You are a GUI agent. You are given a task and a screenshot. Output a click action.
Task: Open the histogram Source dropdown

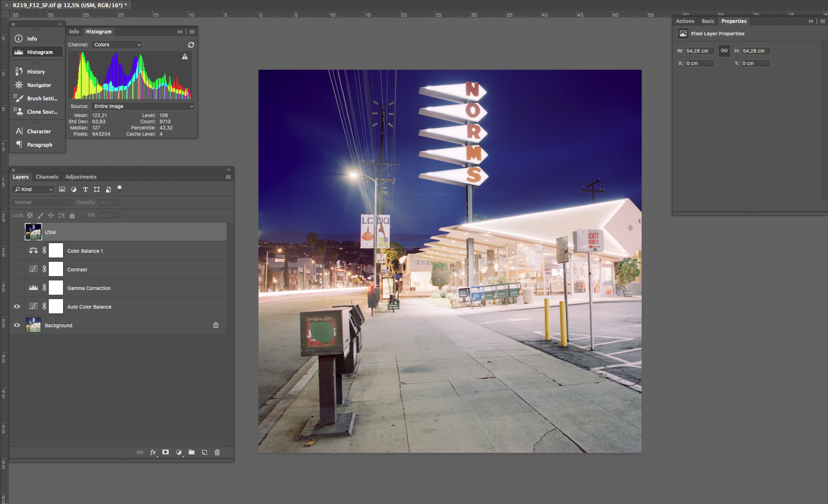coord(143,107)
